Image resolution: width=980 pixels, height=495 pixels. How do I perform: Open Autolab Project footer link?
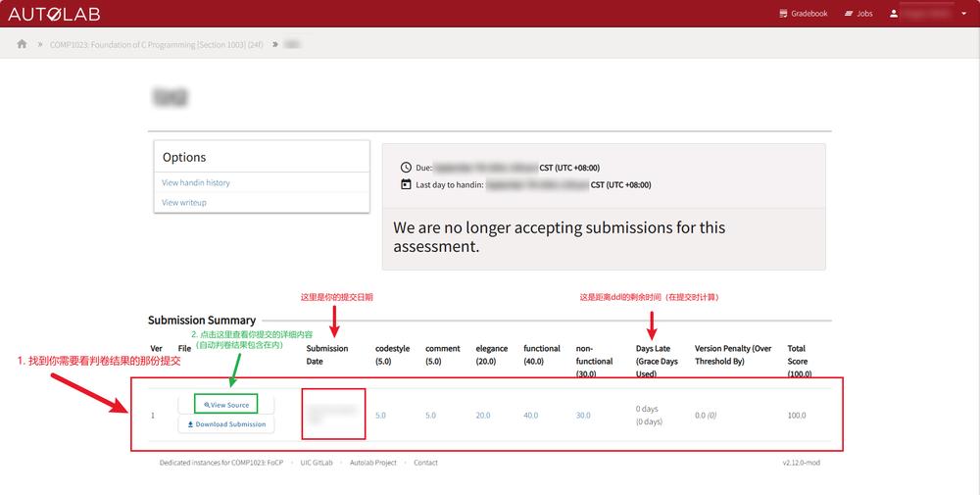pos(373,463)
